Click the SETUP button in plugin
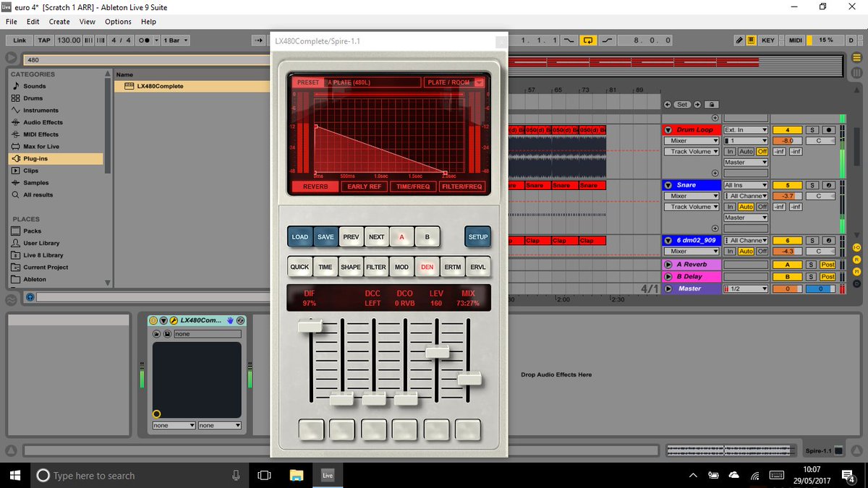 coord(478,237)
